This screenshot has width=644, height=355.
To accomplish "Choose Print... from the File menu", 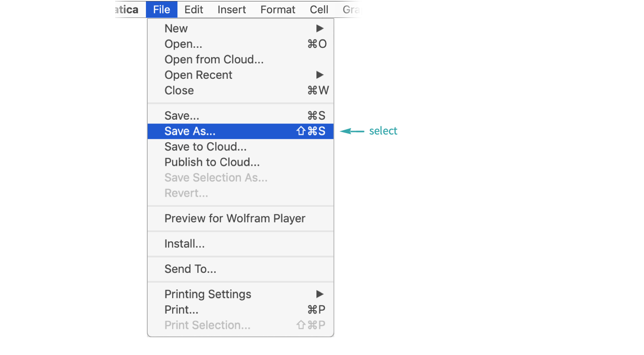I will (240, 309).
